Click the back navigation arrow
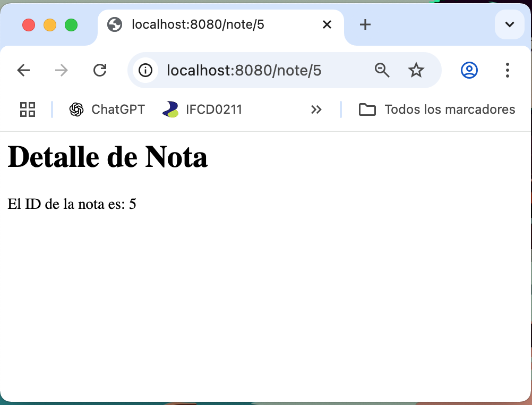This screenshot has width=532, height=405. click(x=23, y=70)
